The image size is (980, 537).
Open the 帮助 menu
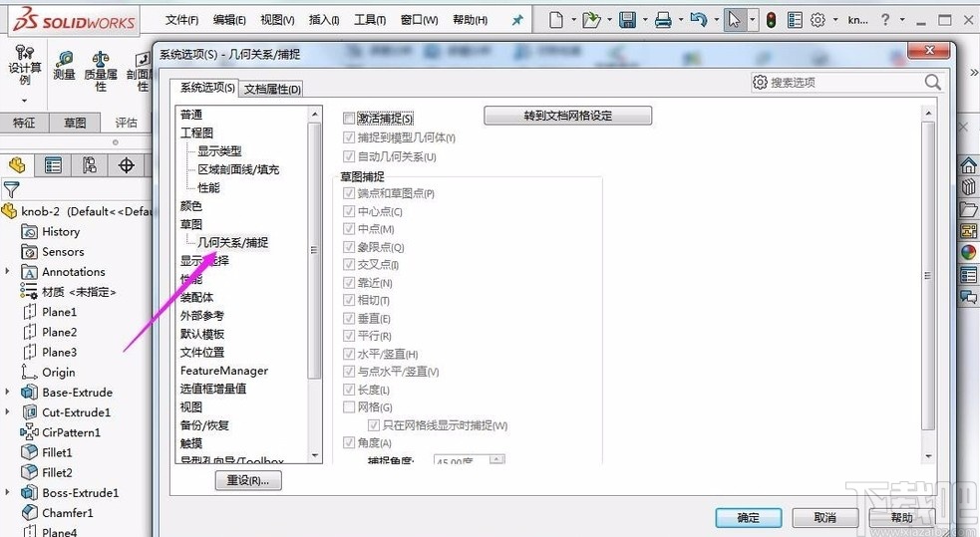(470, 20)
